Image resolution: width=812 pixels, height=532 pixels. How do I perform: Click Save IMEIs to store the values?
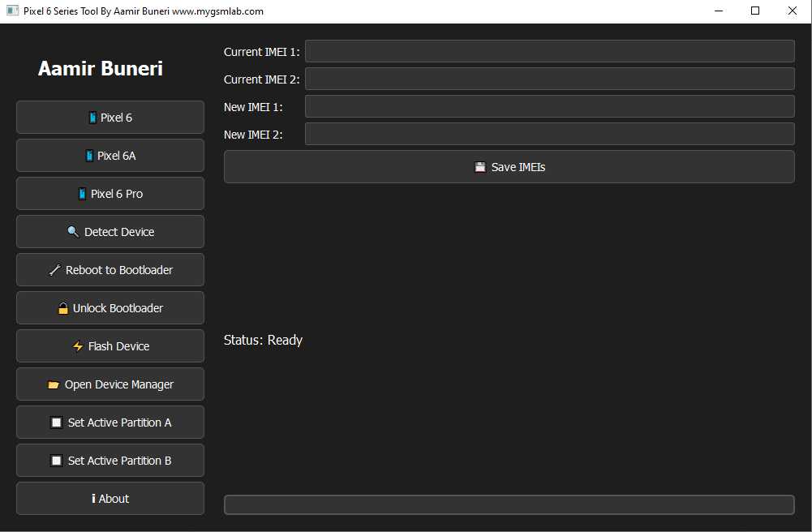tap(509, 166)
